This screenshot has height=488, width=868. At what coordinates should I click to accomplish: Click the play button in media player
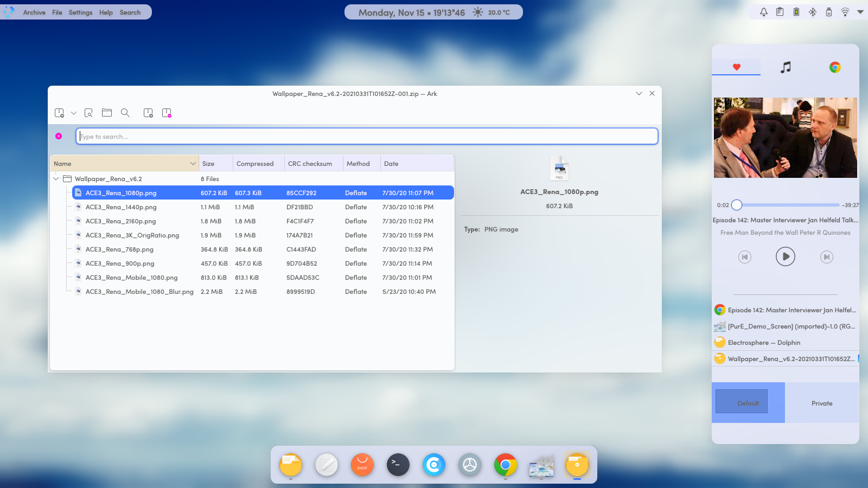(x=786, y=256)
